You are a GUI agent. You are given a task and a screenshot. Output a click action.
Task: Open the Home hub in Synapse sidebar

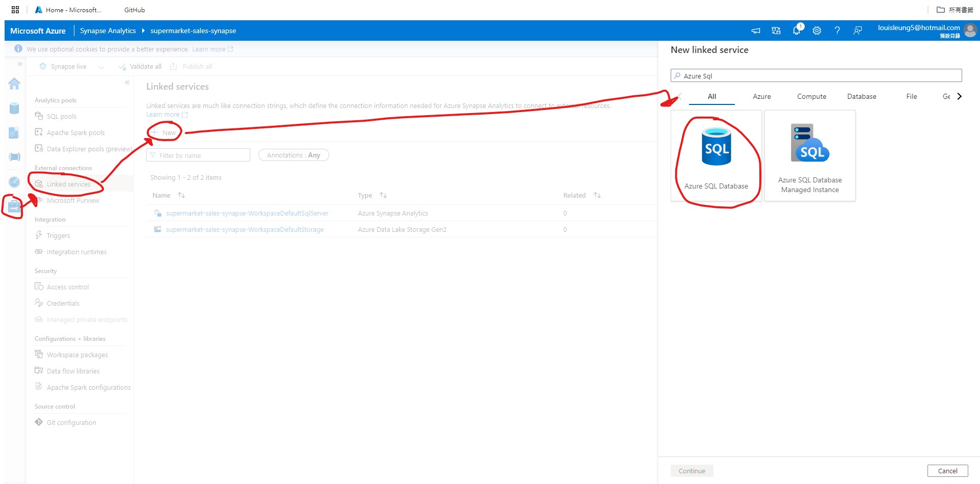click(14, 84)
